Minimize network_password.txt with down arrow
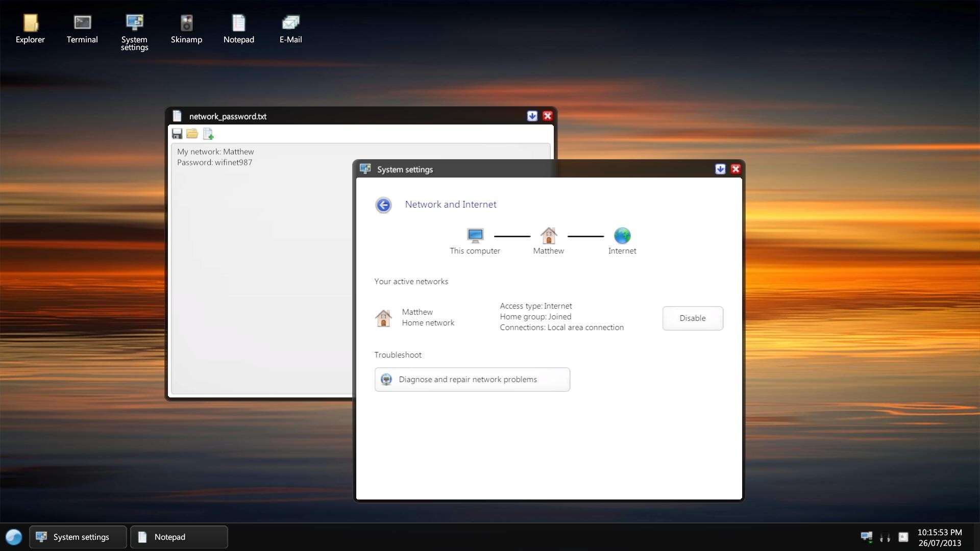This screenshot has width=980, height=551. point(532,116)
